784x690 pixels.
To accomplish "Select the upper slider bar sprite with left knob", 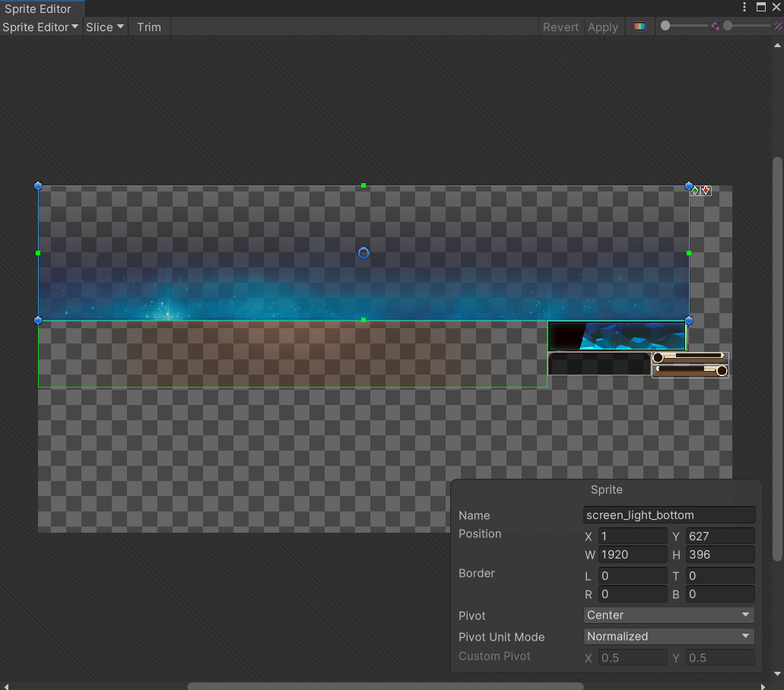I will 690,357.
